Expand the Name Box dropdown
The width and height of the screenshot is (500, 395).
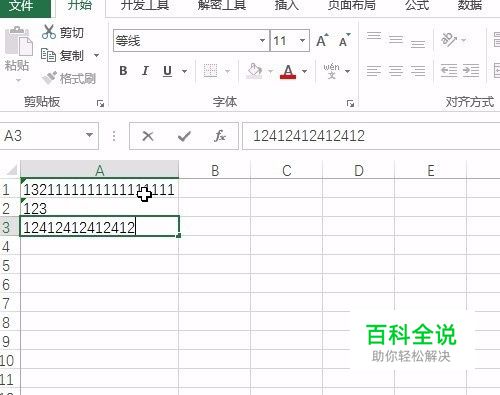coord(89,135)
